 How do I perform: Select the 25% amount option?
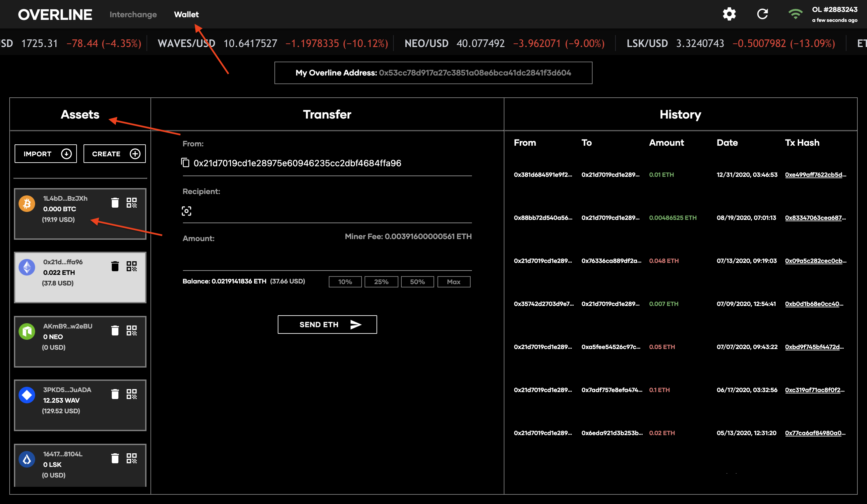(381, 281)
